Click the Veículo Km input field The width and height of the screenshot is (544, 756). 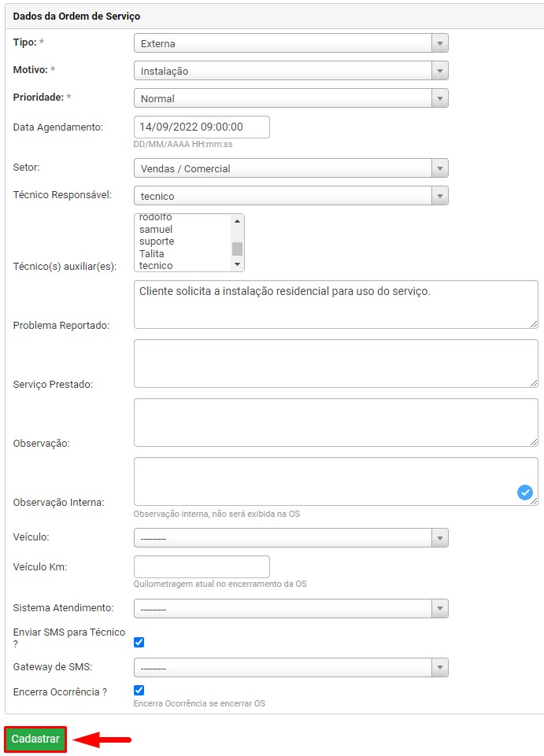coord(202,566)
